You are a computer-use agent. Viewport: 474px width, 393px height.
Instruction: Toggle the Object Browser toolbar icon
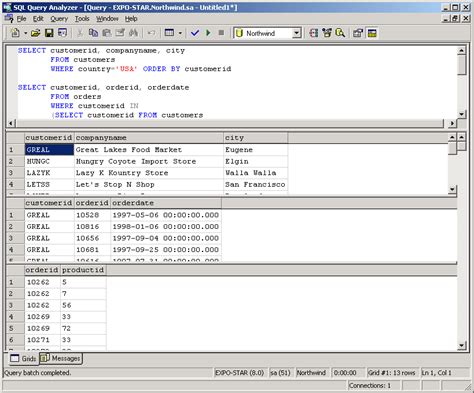point(327,33)
